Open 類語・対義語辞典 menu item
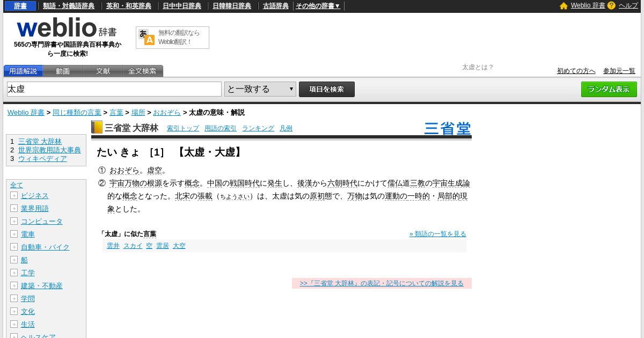 pyautogui.click(x=69, y=6)
